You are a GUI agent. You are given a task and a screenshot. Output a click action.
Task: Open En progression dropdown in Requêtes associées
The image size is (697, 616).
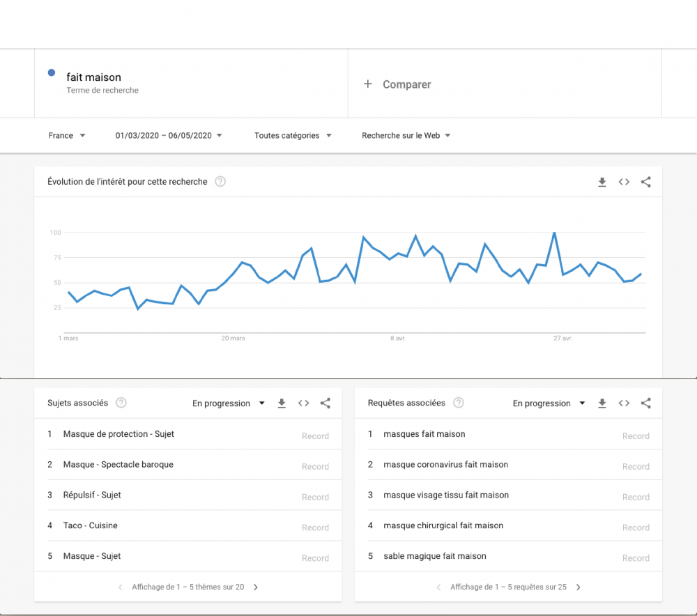click(549, 403)
